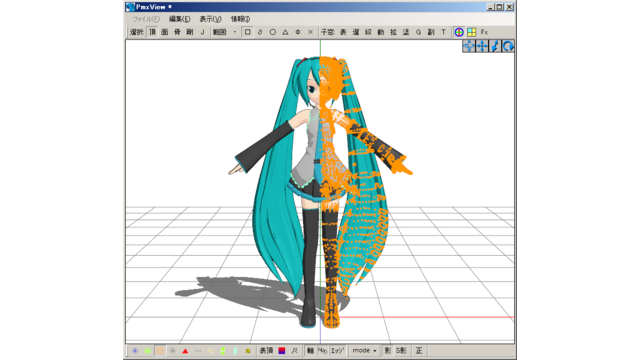This screenshot has width=640, height=360.
Task: Toggle rigid body (剛) selection mode
Action: coord(190,32)
